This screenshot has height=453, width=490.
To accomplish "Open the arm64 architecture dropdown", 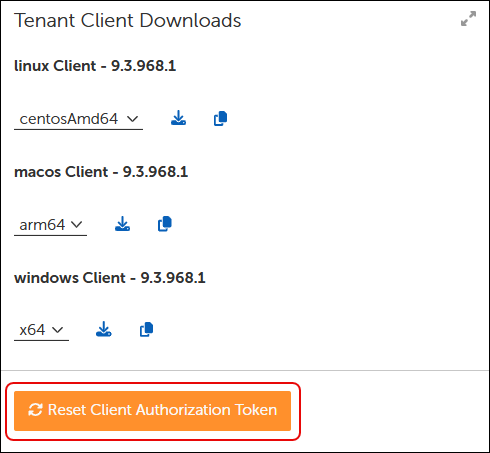I will [50, 225].
